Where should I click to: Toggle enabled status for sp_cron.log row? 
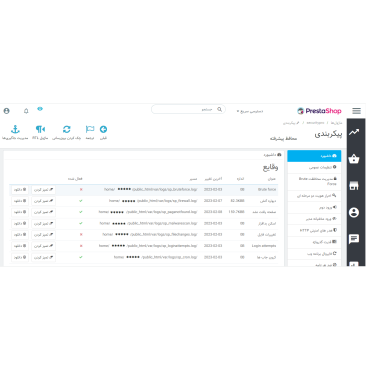click(81, 257)
